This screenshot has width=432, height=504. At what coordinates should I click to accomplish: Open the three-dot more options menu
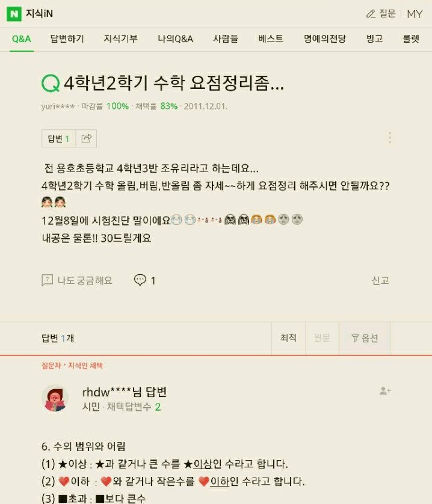pyautogui.click(x=390, y=138)
